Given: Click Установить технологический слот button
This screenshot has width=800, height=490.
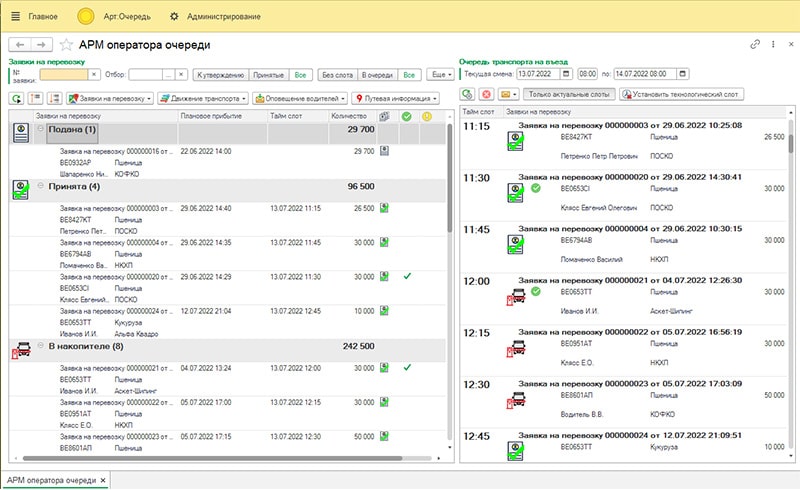Looking at the screenshot, I should pos(682,94).
